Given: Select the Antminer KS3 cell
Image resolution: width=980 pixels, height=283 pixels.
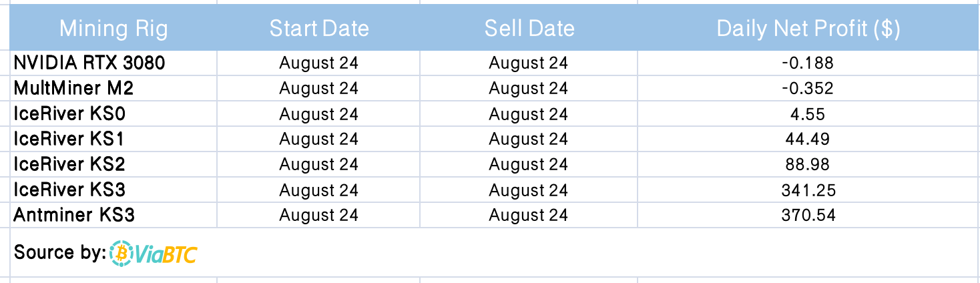Looking at the screenshot, I should point(75,216).
